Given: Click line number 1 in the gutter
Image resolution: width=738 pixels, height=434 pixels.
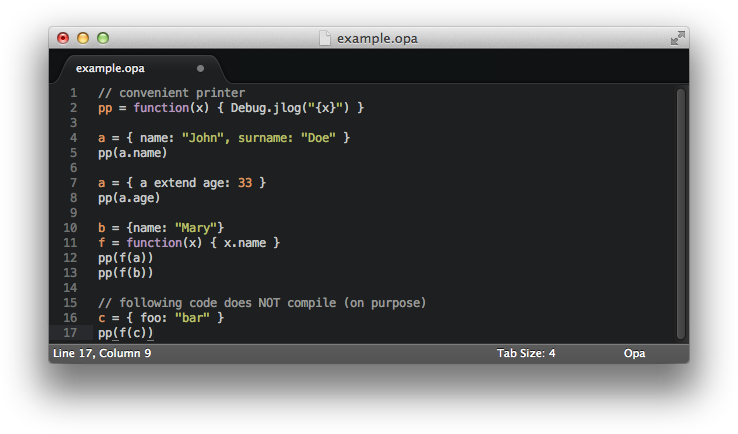Looking at the screenshot, I should [x=73, y=93].
